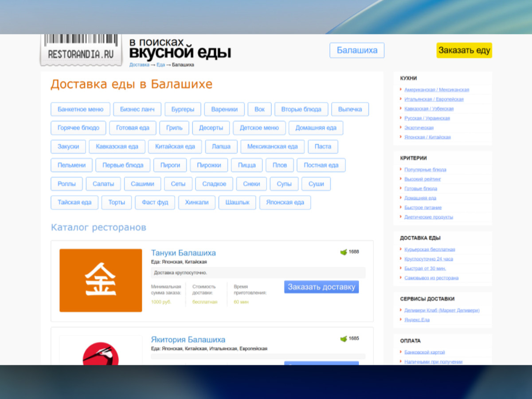532x399 pixels.
Task: Click the Японская еда tag
Action: tap(285, 202)
